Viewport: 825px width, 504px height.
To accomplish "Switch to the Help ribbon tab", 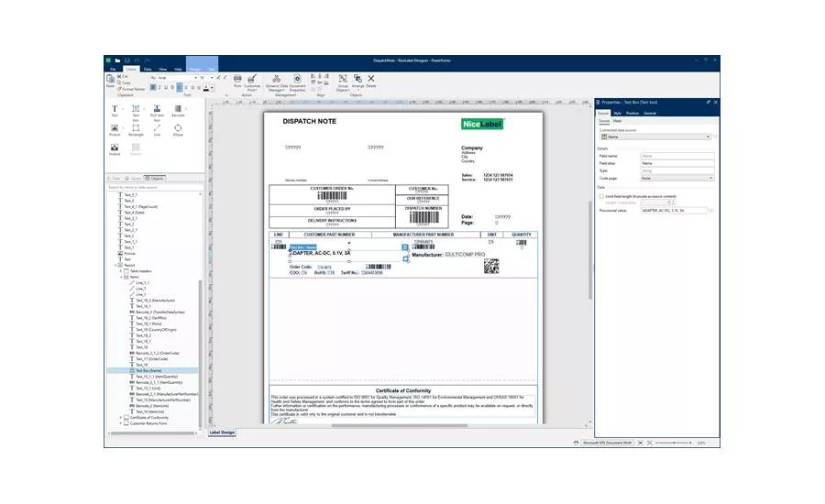I will pyautogui.click(x=179, y=69).
